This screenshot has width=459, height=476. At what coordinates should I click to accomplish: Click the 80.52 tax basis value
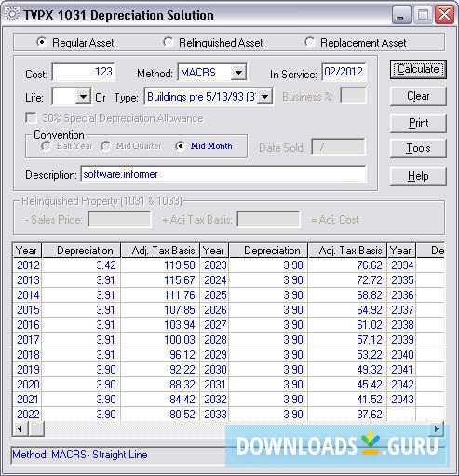click(182, 415)
